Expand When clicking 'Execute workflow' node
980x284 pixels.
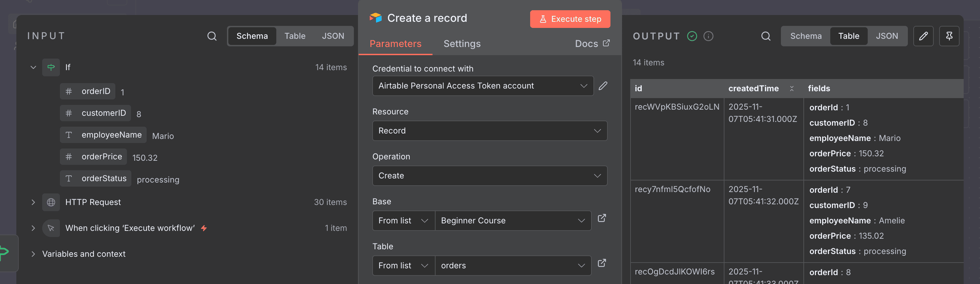tap(33, 228)
